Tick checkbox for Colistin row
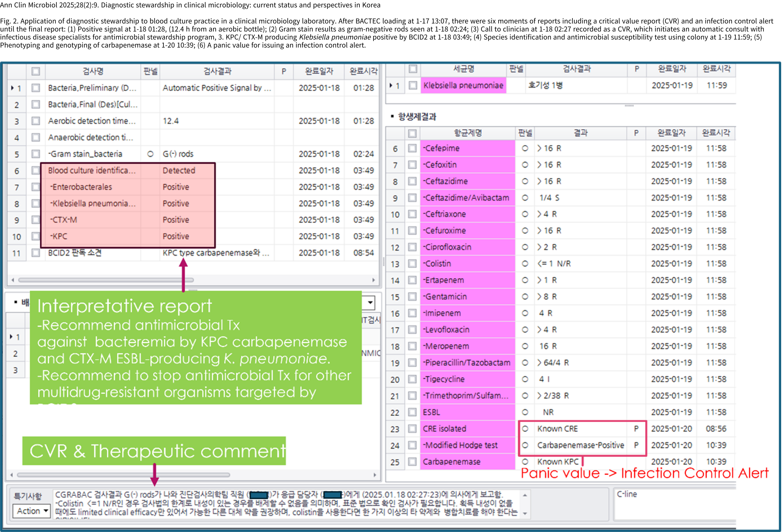Screen dimensions: 784x532 412,263
